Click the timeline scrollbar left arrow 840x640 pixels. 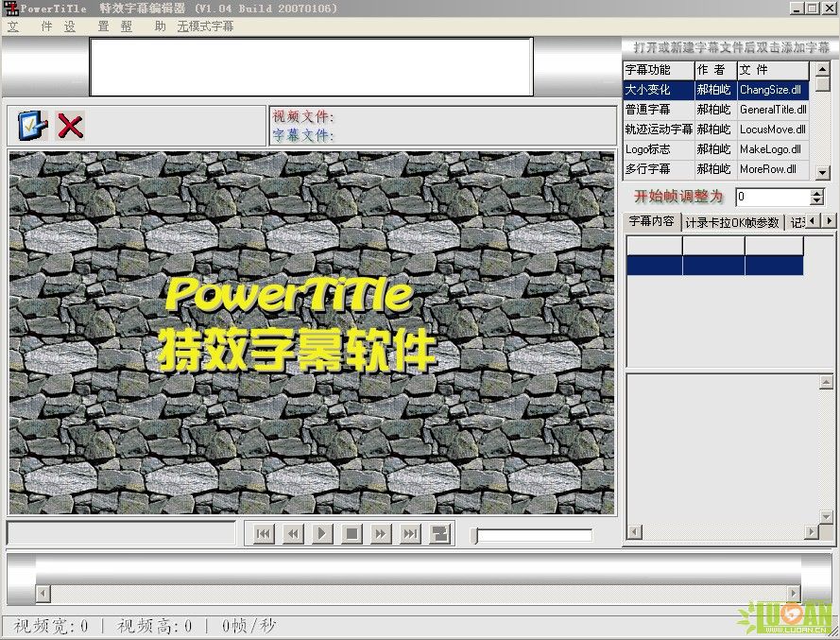point(43,594)
